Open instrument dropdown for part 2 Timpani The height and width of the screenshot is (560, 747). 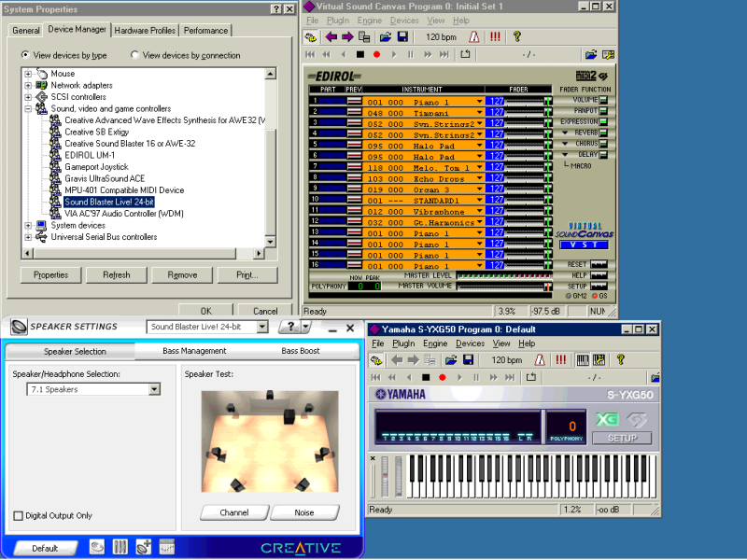point(479,112)
